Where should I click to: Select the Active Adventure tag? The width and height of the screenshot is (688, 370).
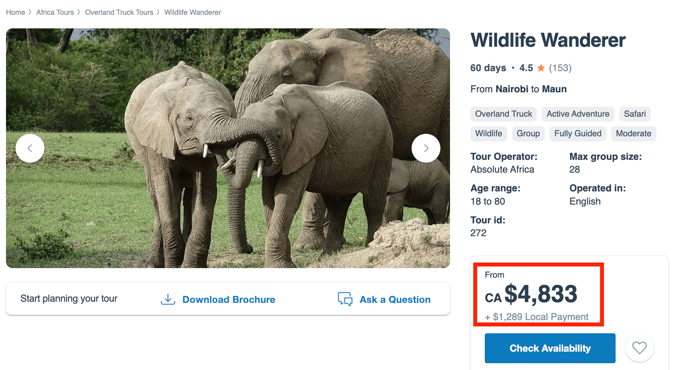point(577,114)
